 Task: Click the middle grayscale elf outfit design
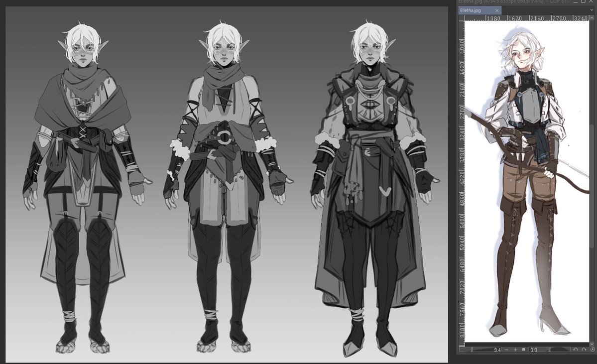coord(226,187)
